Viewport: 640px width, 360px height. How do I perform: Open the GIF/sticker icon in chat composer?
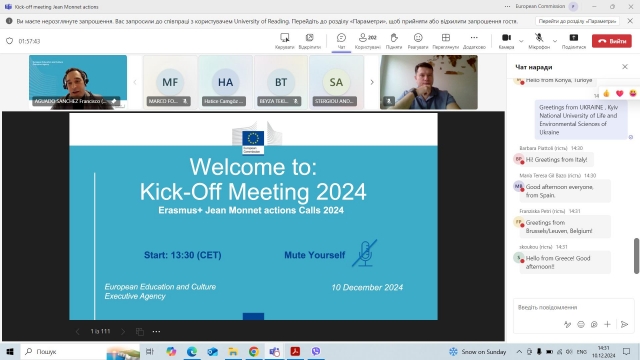(x=594, y=324)
